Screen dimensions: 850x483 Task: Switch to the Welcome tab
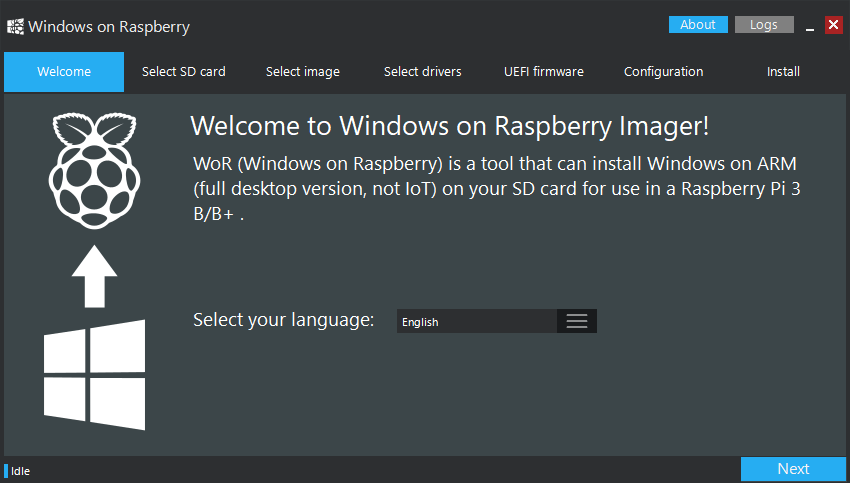tap(64, 72)
